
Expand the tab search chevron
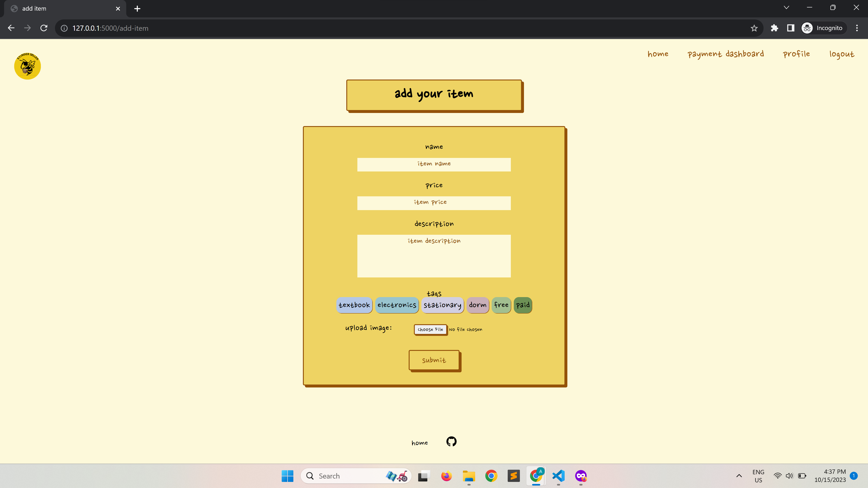tap(786, 8)
